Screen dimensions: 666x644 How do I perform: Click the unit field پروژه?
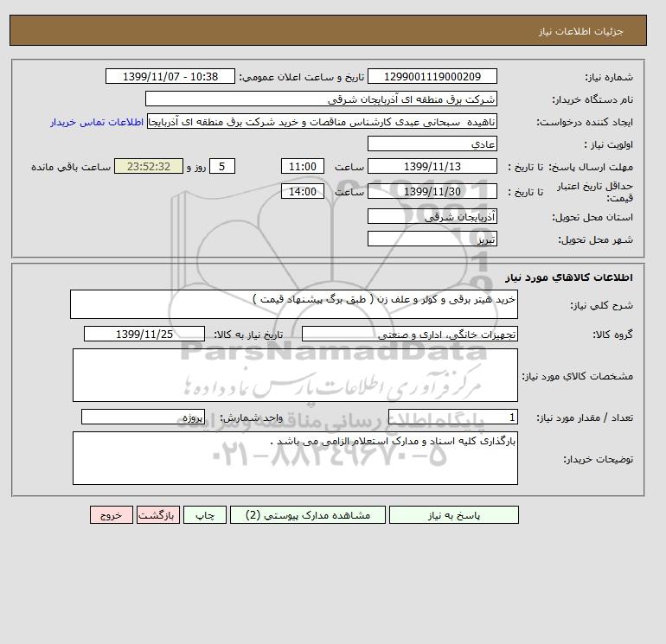[143, 417]
